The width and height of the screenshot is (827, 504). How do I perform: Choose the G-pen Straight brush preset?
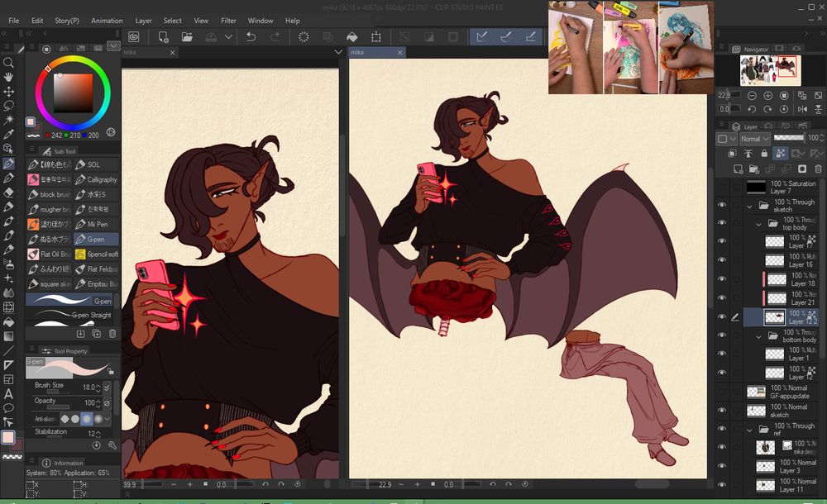point(69,316)
